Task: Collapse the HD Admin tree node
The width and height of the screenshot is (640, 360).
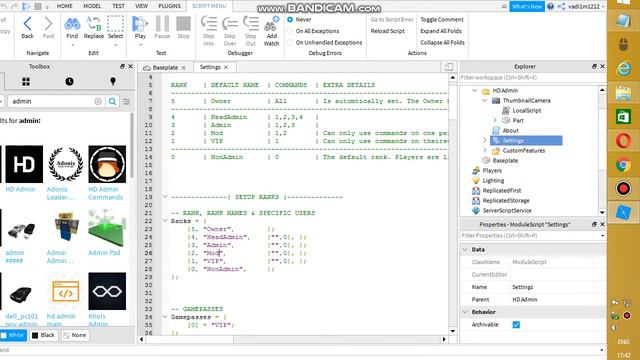Action: coord(474,91)
